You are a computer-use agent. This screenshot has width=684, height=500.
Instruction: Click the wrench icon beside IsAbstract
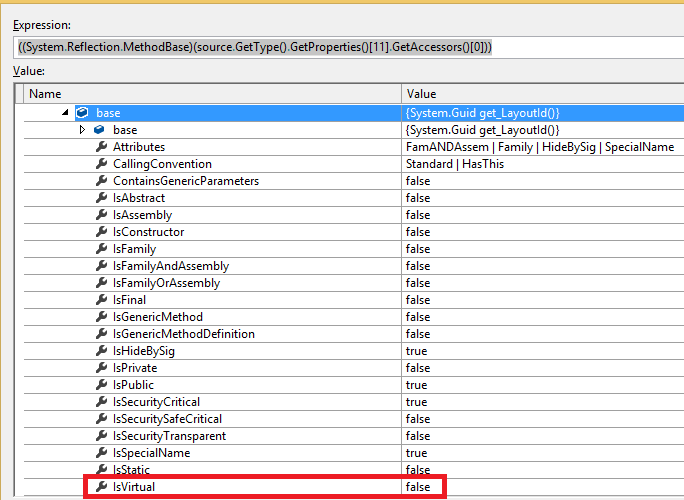[x=101, y=198]
